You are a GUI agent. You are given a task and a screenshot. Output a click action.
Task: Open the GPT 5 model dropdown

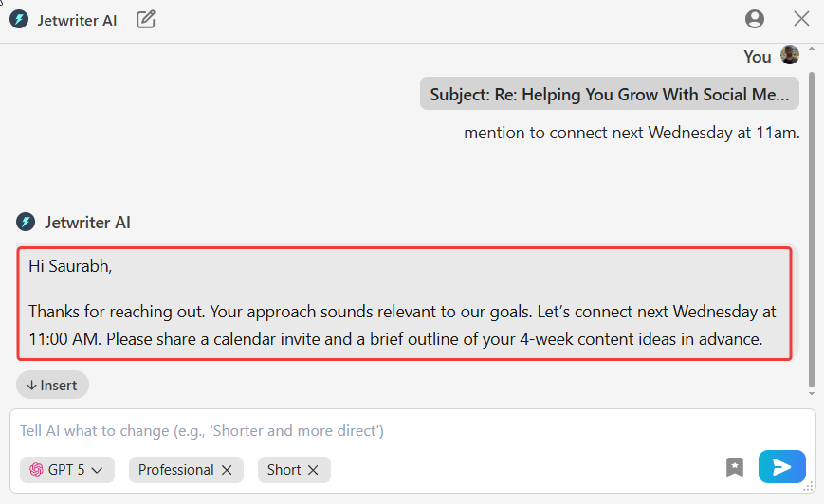click(x=67, y=470)
